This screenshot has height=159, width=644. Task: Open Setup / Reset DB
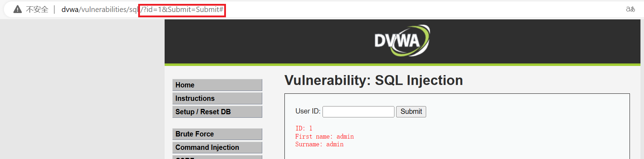click(217, 112)
